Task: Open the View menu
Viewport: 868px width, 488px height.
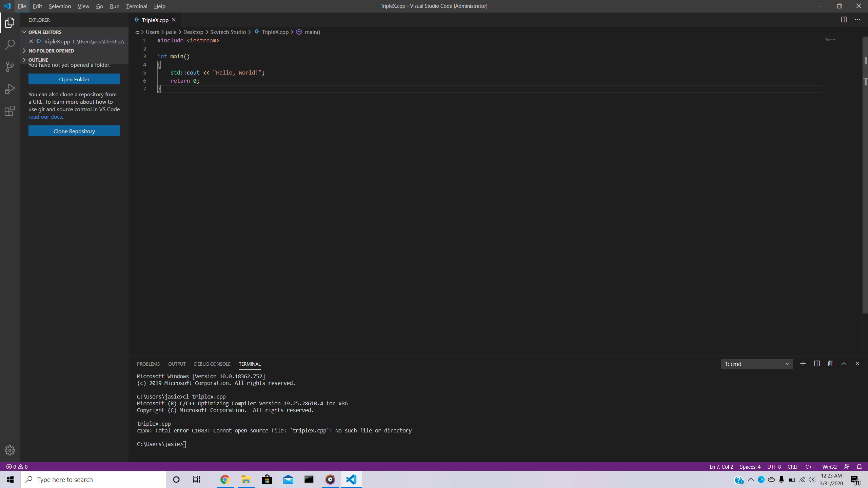Action: click(x=83, y=6)
